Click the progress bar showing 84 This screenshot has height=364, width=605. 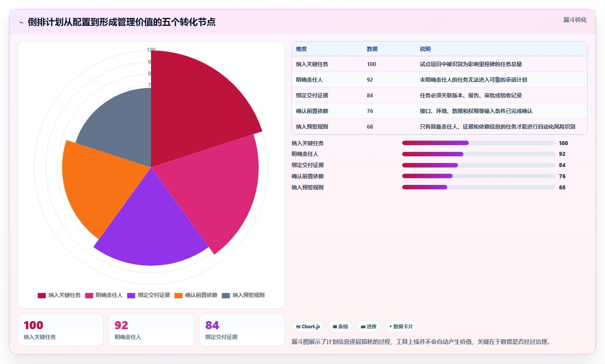[x=479, y=165]
